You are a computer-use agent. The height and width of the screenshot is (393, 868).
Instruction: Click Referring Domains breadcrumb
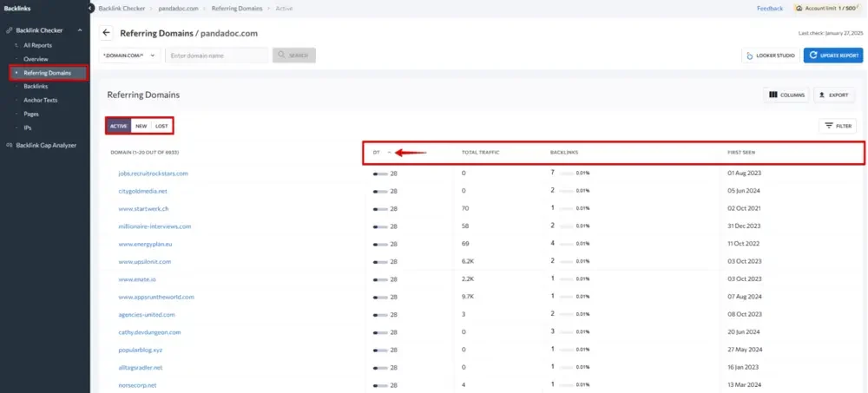[x=237, y=9]
